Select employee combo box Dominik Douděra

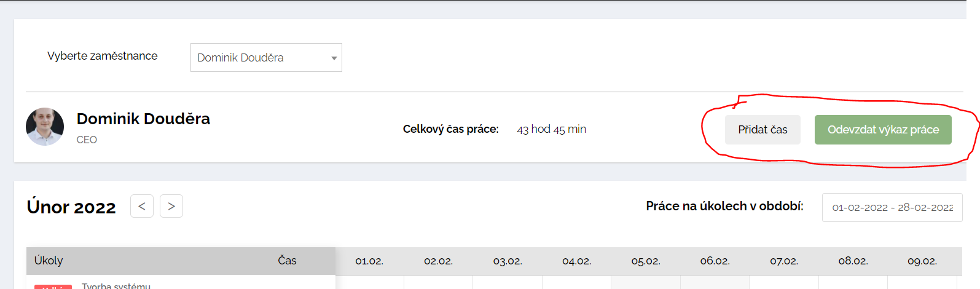pos(266,57)
